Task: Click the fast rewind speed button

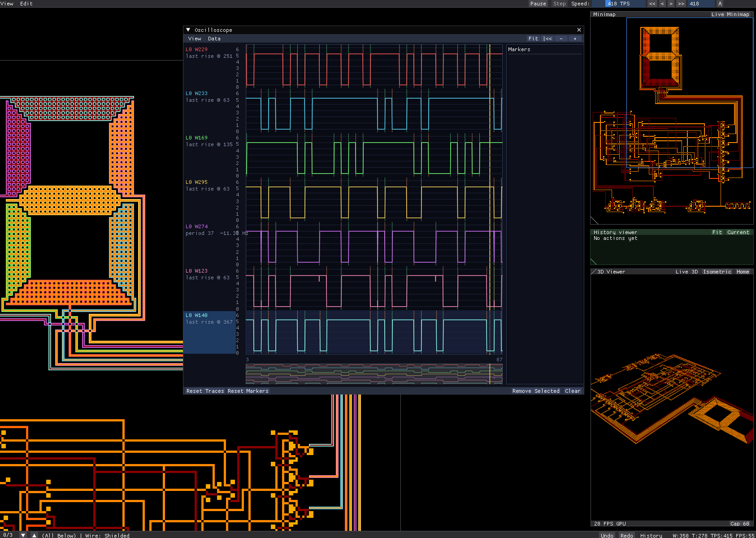Action: [x=652, y=4]
